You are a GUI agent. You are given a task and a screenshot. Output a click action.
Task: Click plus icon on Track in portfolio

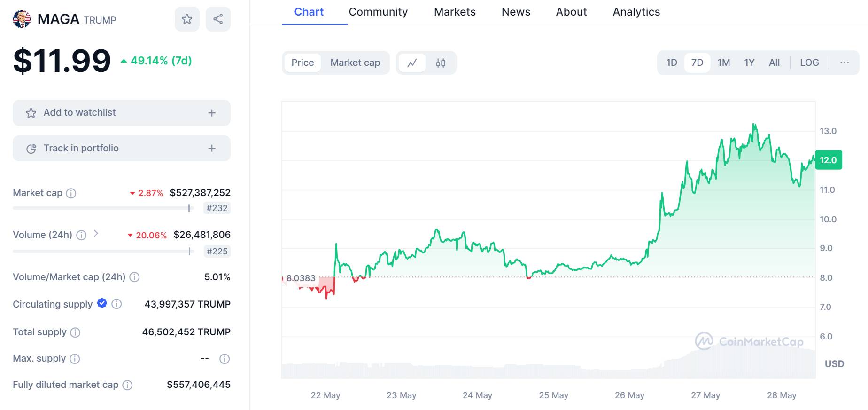[x=212, y=149]
